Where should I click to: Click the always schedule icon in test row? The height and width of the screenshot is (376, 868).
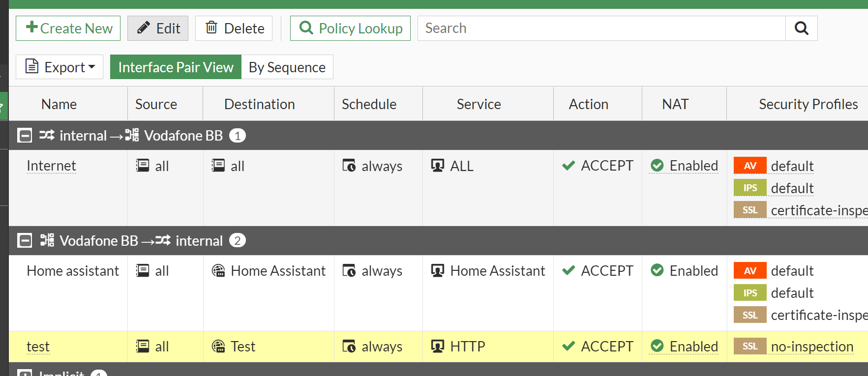tap(349, 347)
